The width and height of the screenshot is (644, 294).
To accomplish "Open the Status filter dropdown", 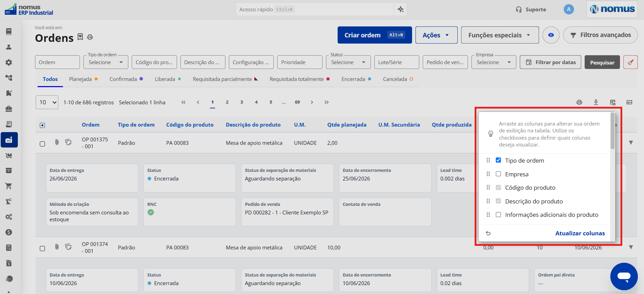I will (348, 62).
